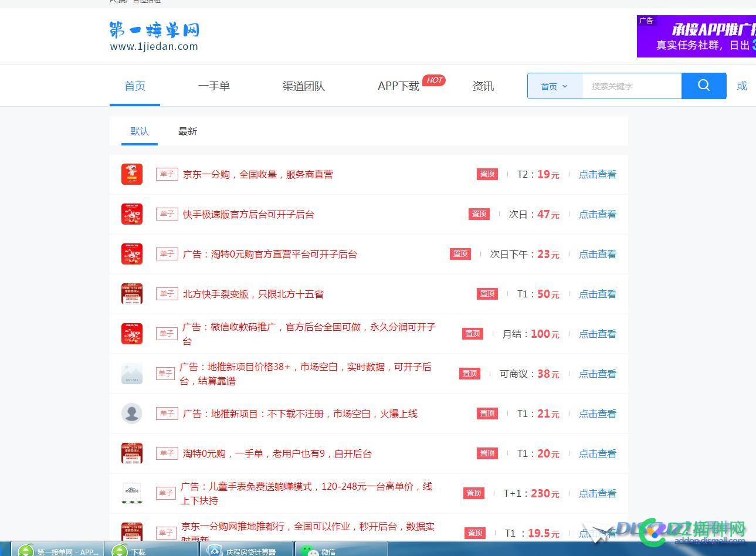Click 点击查看 for the T+1：230元 row
This screenshot has height=556, width=756.
598,493
